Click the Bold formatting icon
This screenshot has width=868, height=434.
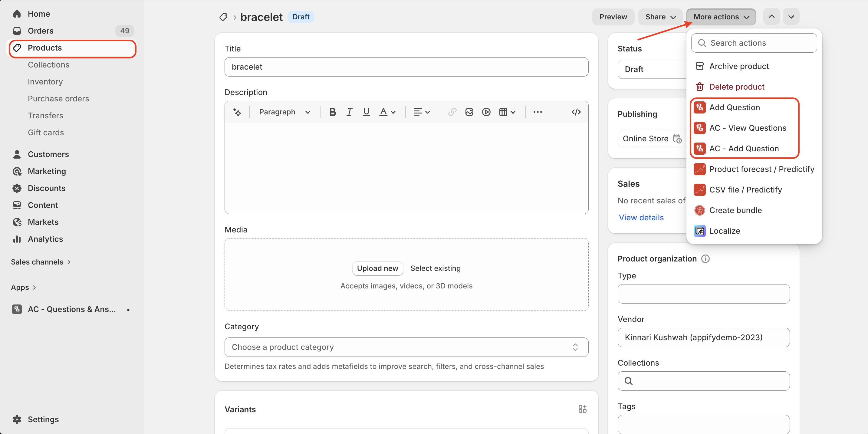point(332,112)
